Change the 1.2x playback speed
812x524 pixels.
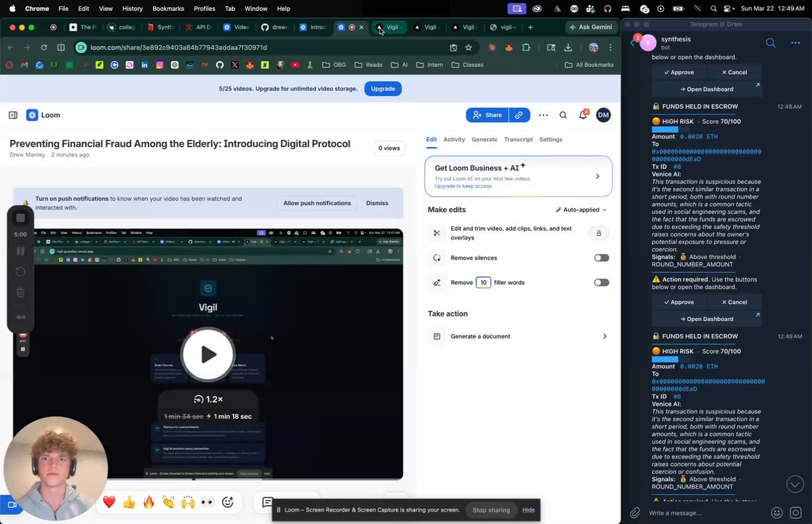(x=208, y=400)
